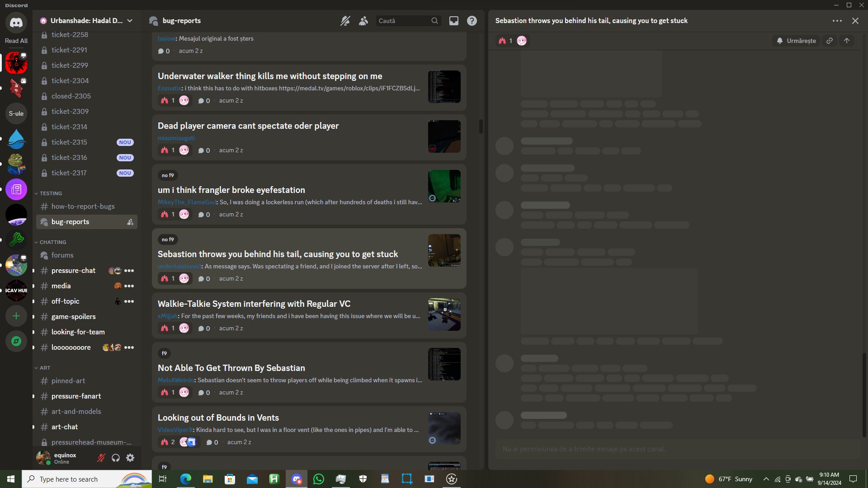This screenshot has height=488, width=868.
Task: Collapse the CHATTING channel category
Action: 52,242
